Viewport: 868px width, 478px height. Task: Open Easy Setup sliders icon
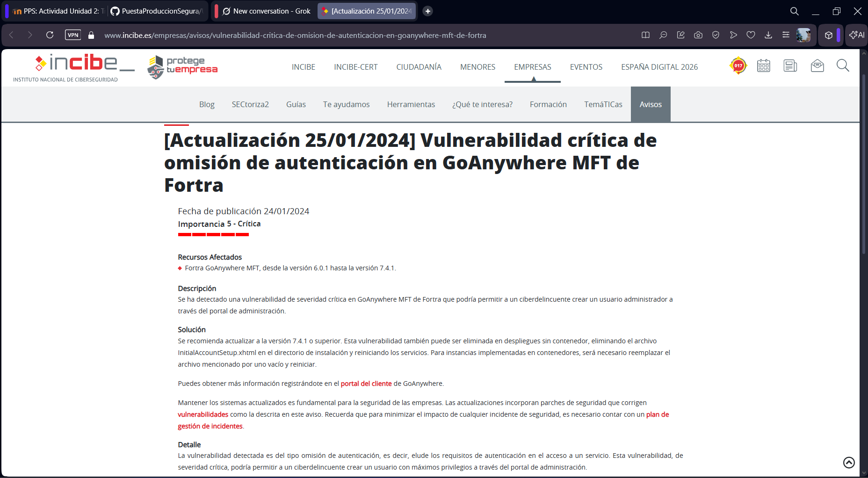[x=786, y=35]
